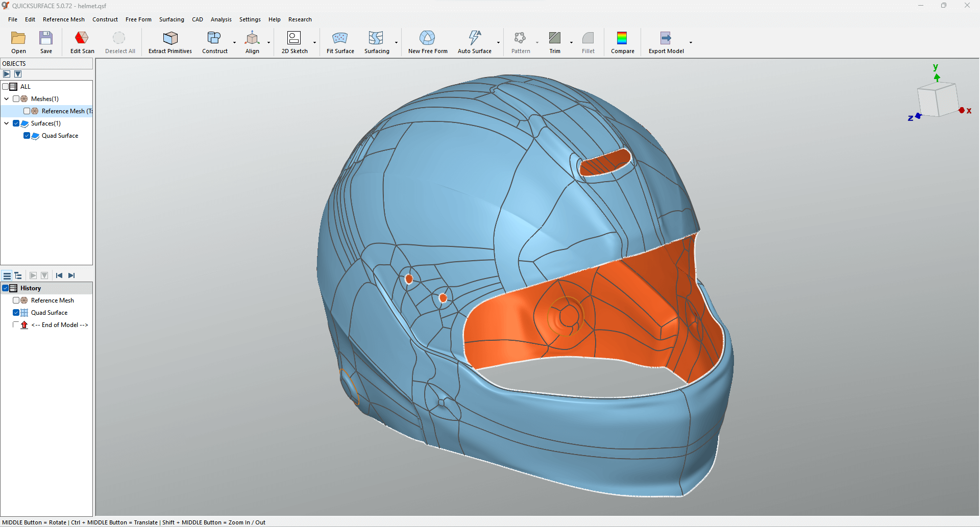Viewport: 980px width, 527px height.
Task: Open the Align dropdown arrow
Action: point(269,42)
